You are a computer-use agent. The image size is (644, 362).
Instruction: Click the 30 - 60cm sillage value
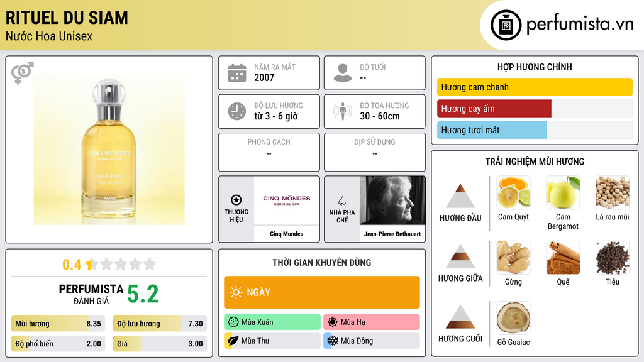point(380,116)
